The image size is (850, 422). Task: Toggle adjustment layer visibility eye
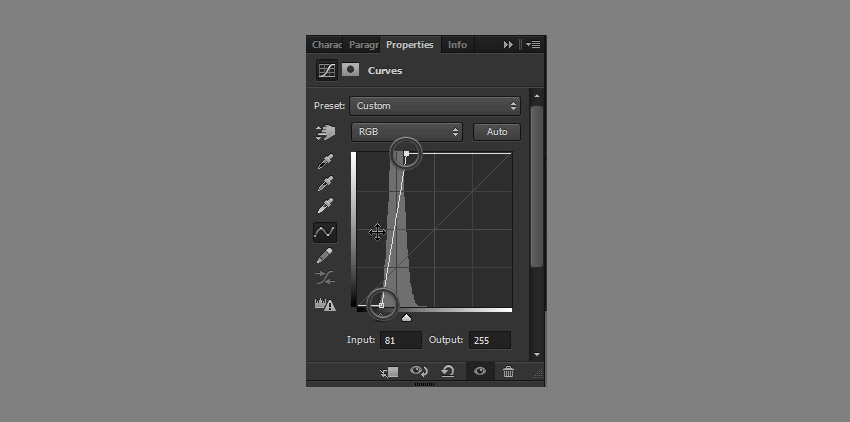(x=480, y=372)
